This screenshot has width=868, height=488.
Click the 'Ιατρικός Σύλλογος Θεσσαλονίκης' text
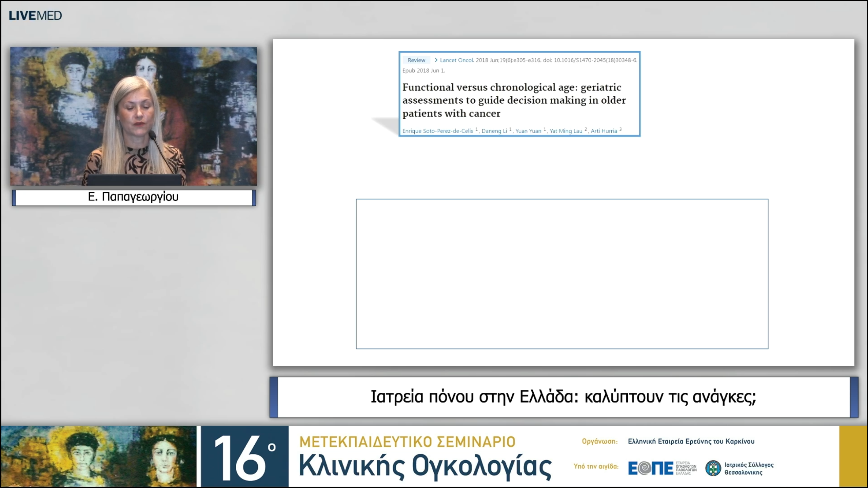pos(749,468)
